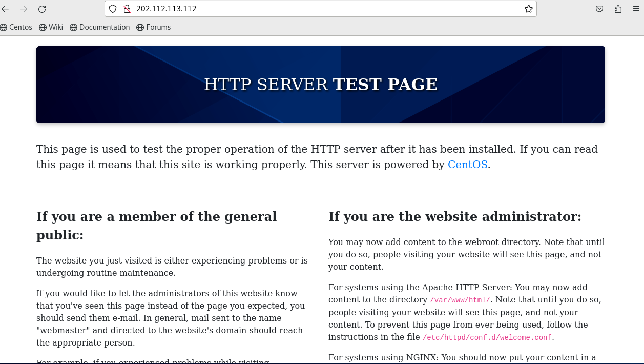Click the '/var/www/html/' path text
The image size is (644, 364).
pyautogui.click(x=460, y=300)
